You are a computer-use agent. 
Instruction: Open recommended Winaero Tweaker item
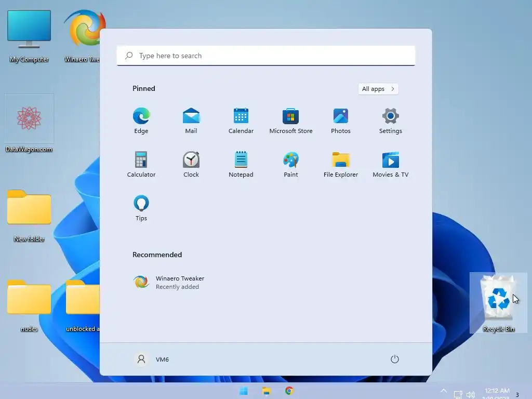[x=169, y=282]
